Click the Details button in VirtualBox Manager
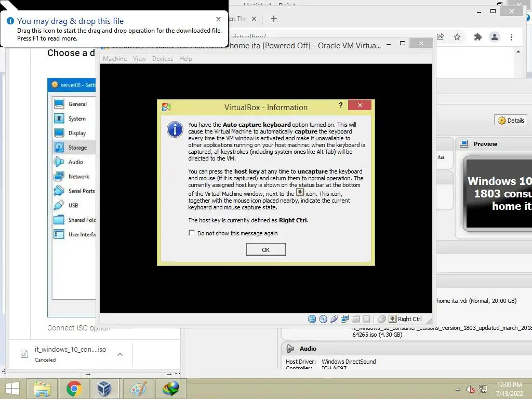The width and height of the screenshot is (532, 399). click(511, 121)
